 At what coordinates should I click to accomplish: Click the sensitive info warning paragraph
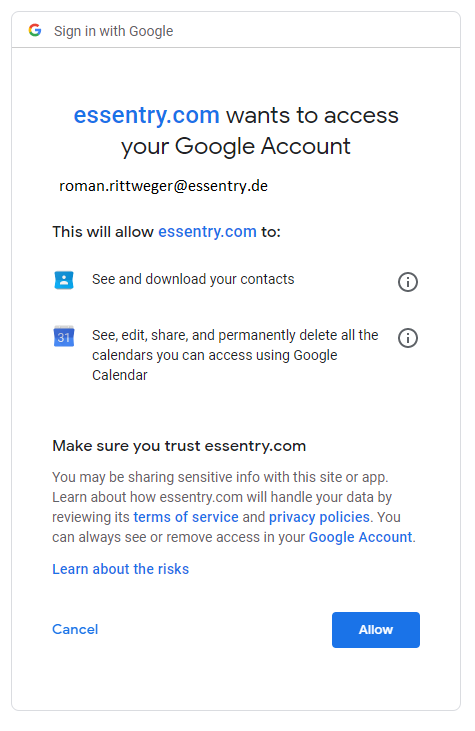(234, 507)
